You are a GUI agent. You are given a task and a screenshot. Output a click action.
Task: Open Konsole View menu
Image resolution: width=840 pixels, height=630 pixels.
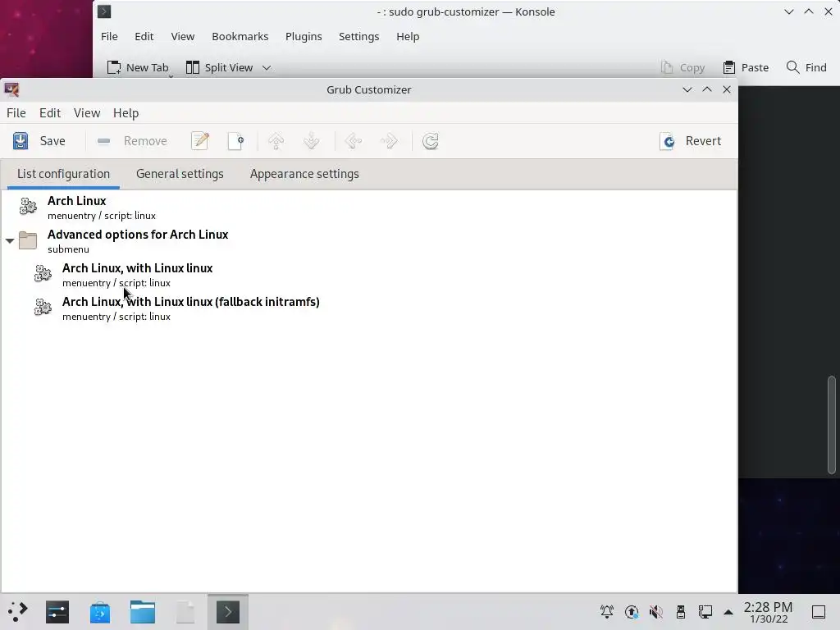(x=183, y=36)
